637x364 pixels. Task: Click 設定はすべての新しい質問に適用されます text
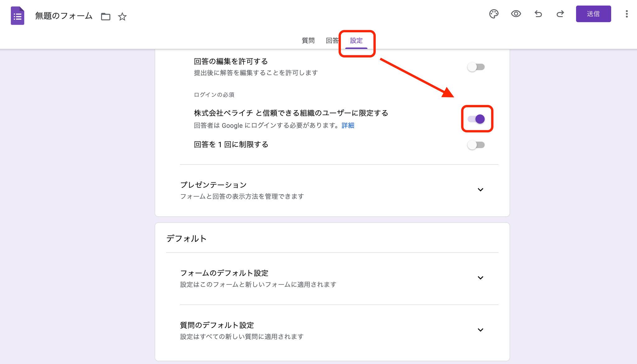tap(242, 337)
